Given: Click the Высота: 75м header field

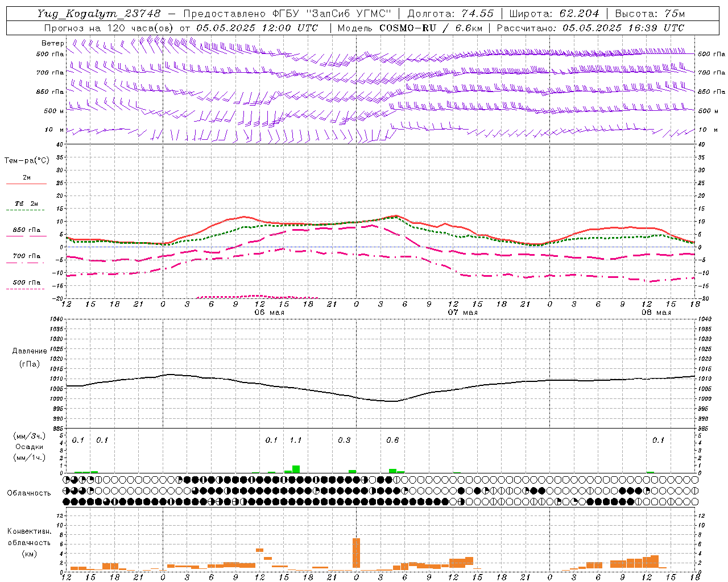Looking at the screenshot, I should (x=650, y=14).
